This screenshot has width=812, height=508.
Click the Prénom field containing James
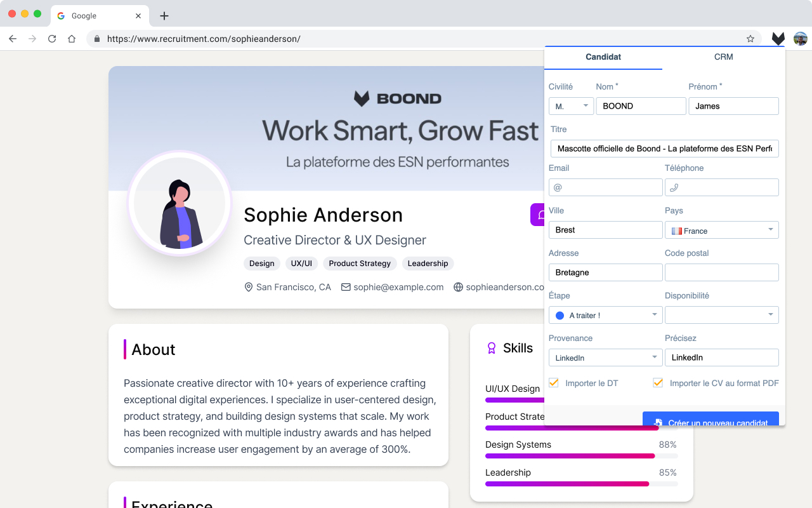[733, 106]
